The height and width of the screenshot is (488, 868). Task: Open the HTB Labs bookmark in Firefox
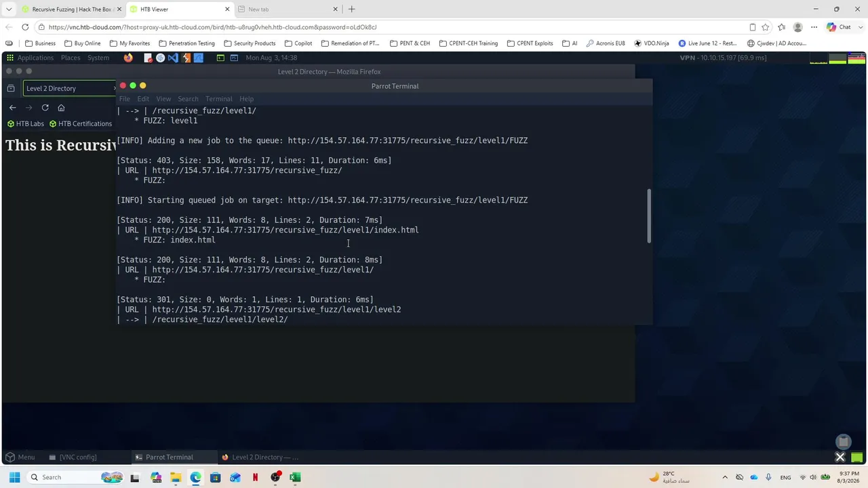click(x=26, y=123)
